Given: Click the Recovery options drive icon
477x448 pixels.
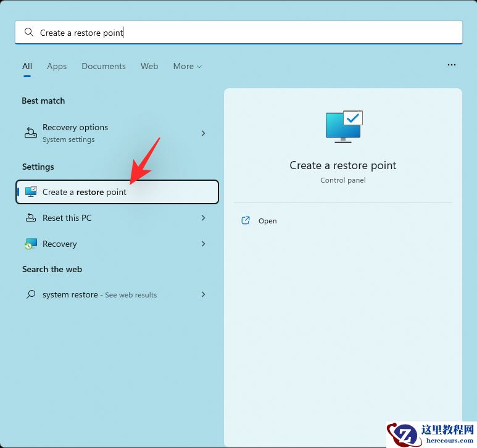Looking at the screenshot, I should [x=31, y=133].
